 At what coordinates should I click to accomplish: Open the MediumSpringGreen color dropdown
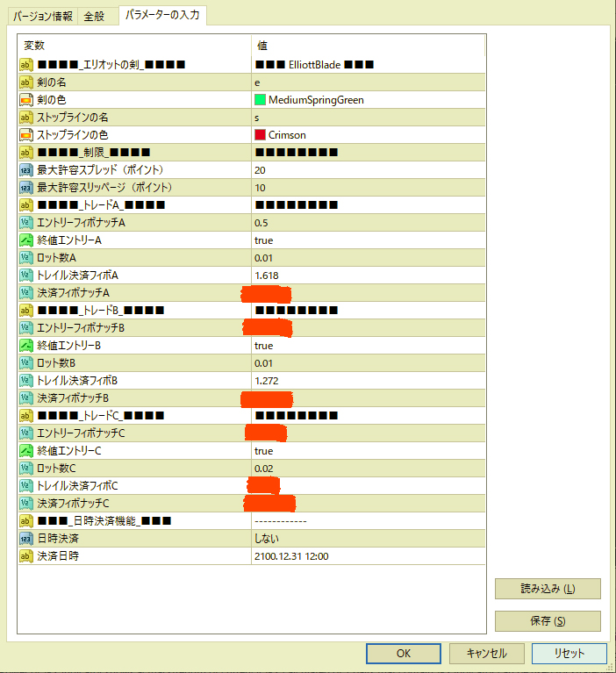[367, 100]
